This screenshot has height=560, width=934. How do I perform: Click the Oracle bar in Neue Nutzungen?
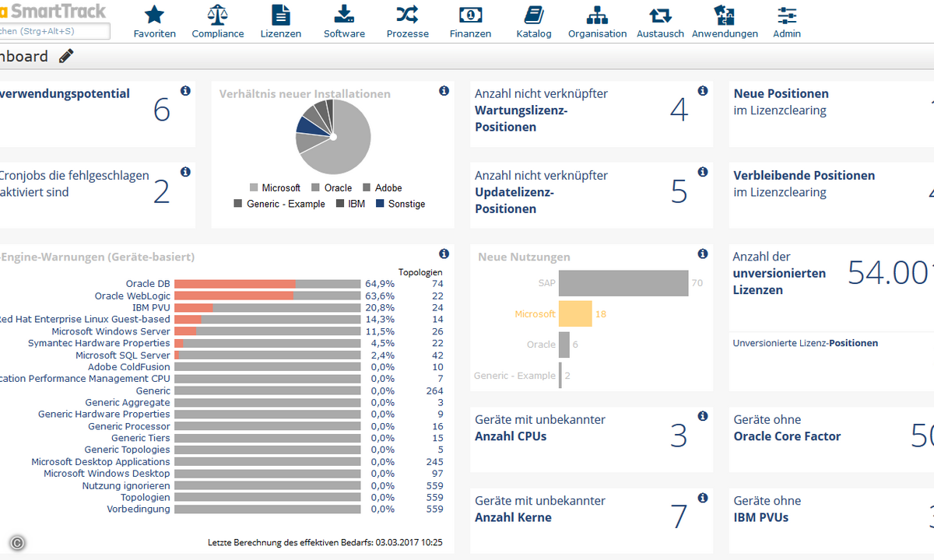[564, 345]
